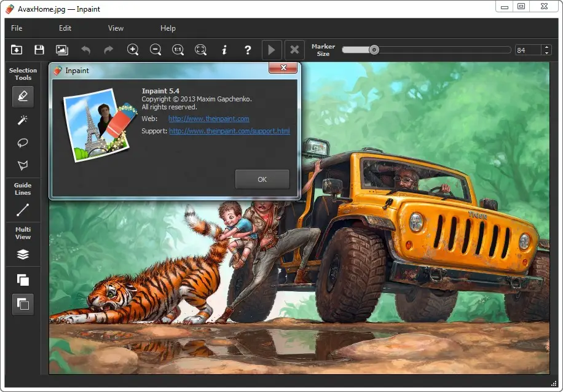Viewport: 563px width, 392px height.
Task: Open the support.html support link
Action: 229,131
